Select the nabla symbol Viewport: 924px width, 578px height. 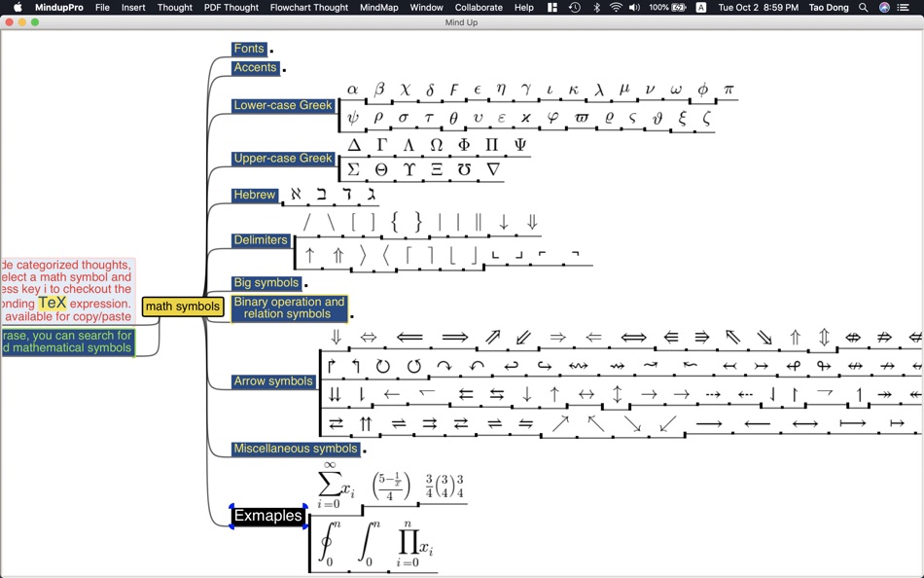(x=494, y=170)
